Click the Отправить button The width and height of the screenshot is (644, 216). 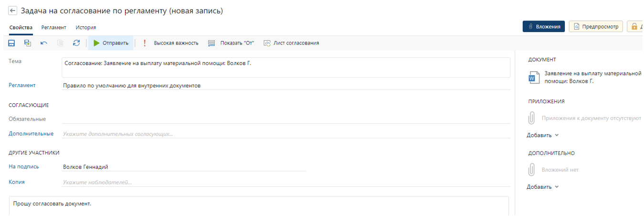pos(111,43)
